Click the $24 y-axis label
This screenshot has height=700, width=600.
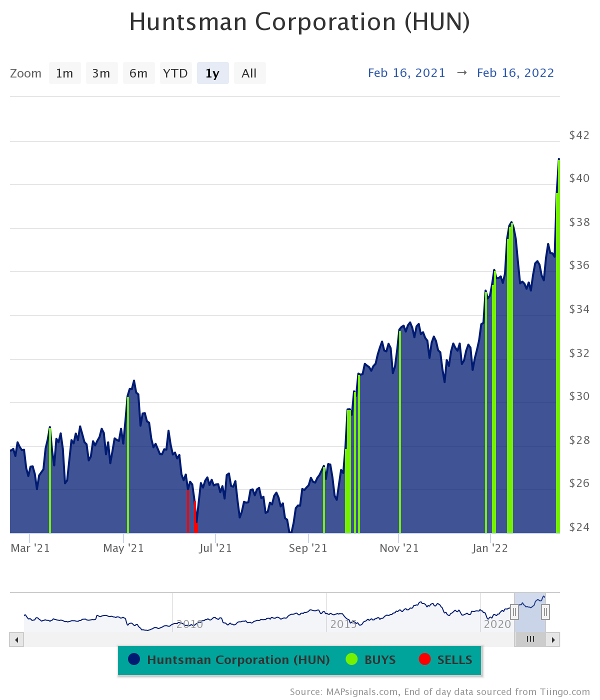tap(579, 527)
